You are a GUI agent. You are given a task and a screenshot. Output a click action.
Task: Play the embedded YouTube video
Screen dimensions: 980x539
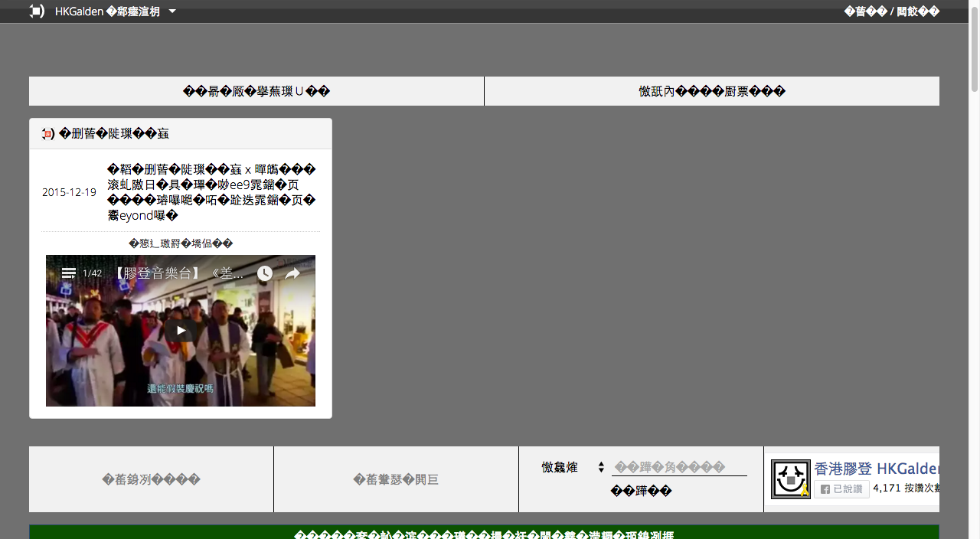point(181,330)
